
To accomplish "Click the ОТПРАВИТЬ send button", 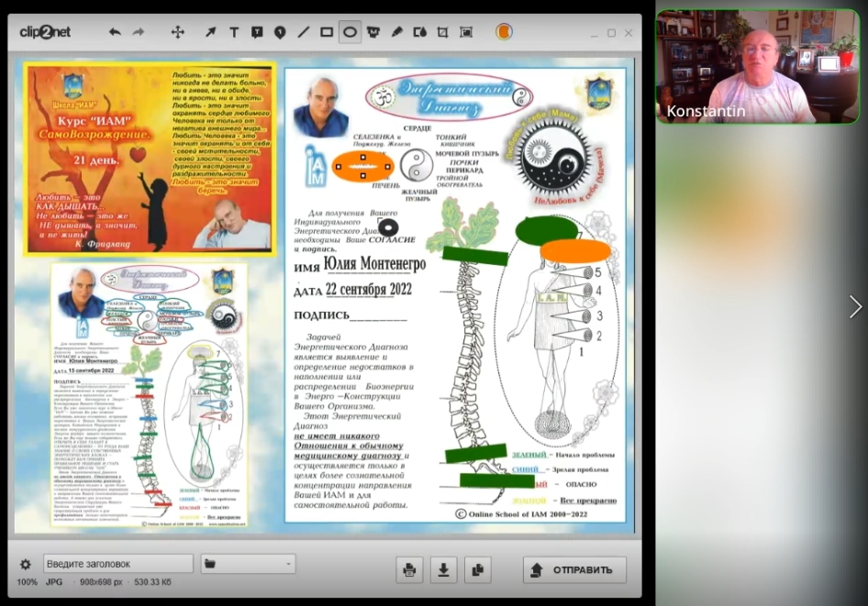I will (574, 569).
